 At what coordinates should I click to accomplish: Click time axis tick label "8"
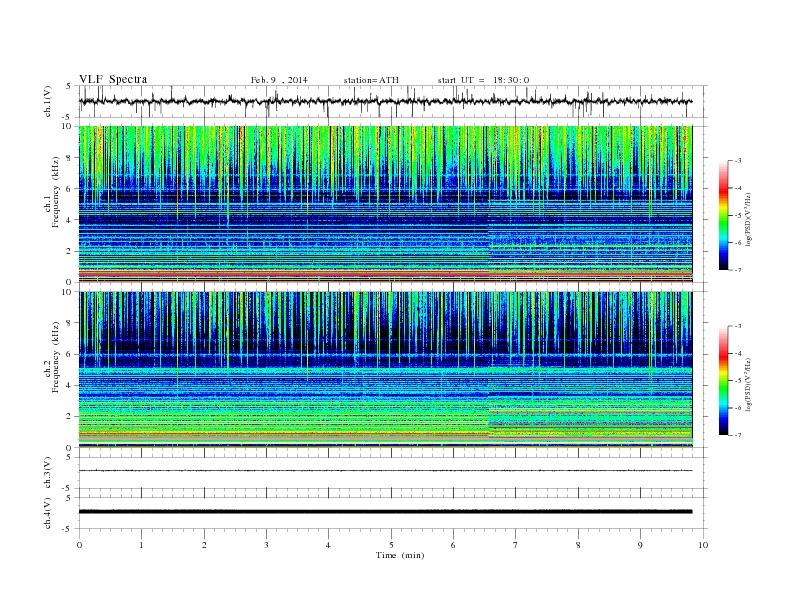click(x=578, y=545)
